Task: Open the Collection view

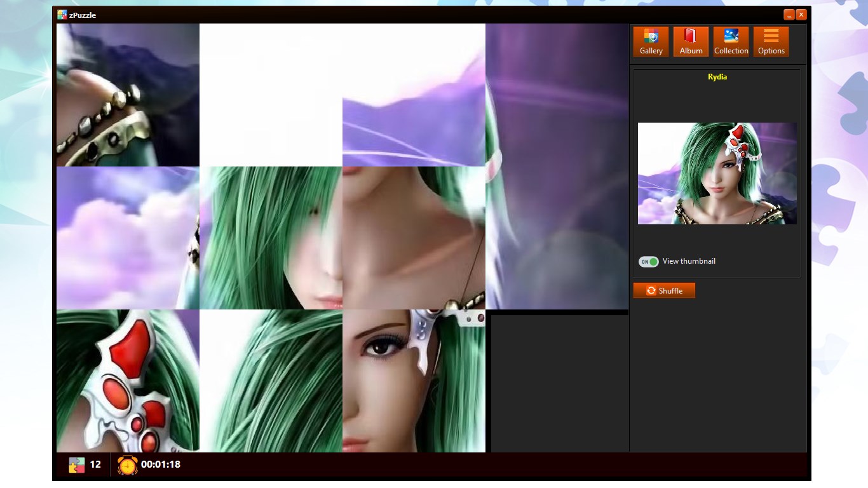Action: pyautogui.click(x=731, y=41)
